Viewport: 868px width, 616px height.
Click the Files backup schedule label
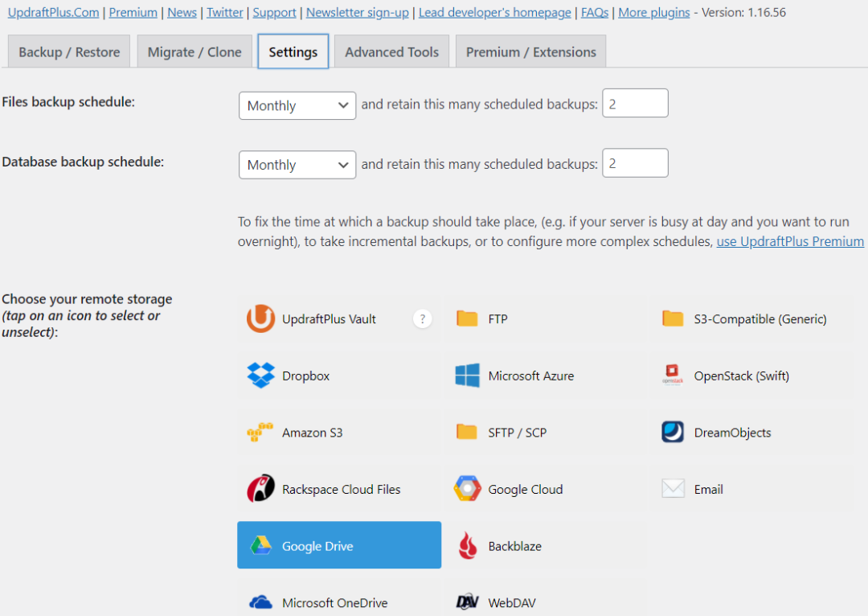tap(68, 102)
